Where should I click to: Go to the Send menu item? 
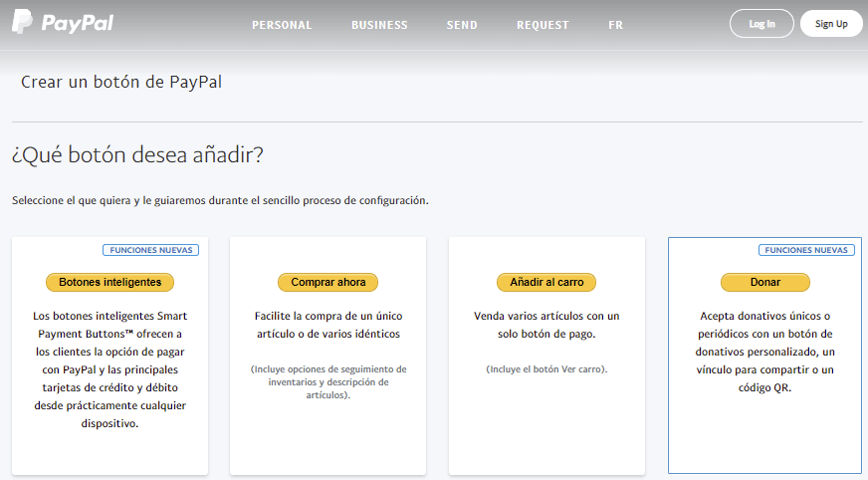[462, 25]
